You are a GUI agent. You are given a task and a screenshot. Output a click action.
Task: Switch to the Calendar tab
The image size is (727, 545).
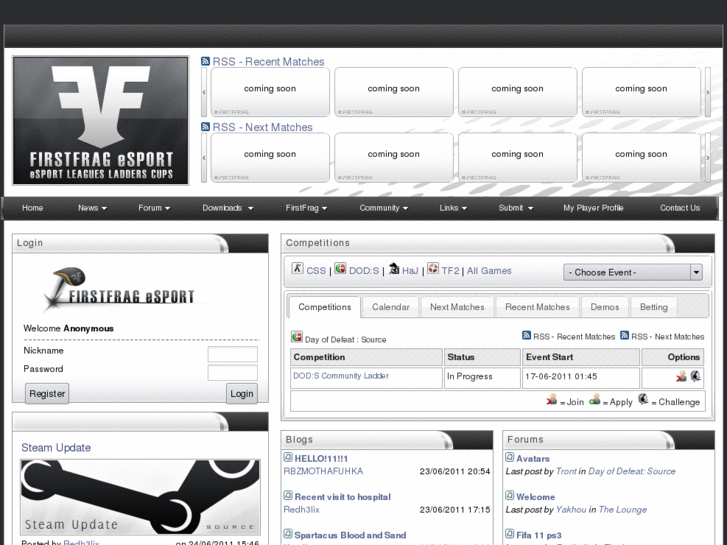coord(390,307)
